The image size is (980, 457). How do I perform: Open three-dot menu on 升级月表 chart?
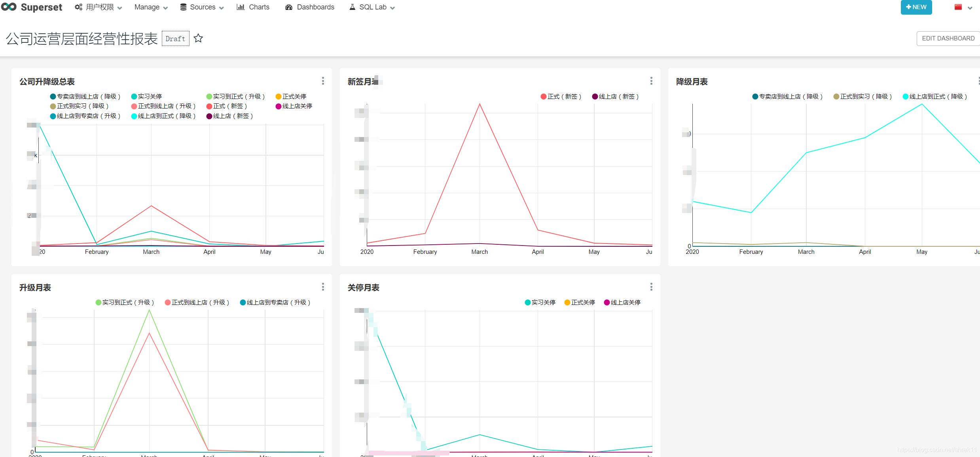tap(323, 287)
